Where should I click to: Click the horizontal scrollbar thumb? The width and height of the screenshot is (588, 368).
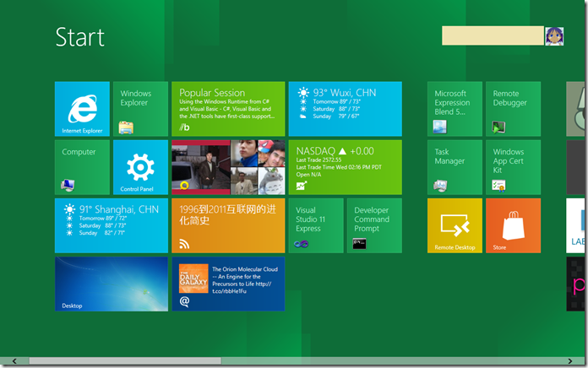(125, 361)
